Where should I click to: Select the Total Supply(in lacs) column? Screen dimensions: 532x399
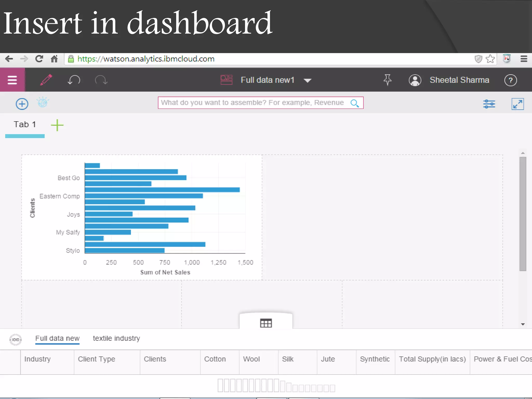point(433,362)
